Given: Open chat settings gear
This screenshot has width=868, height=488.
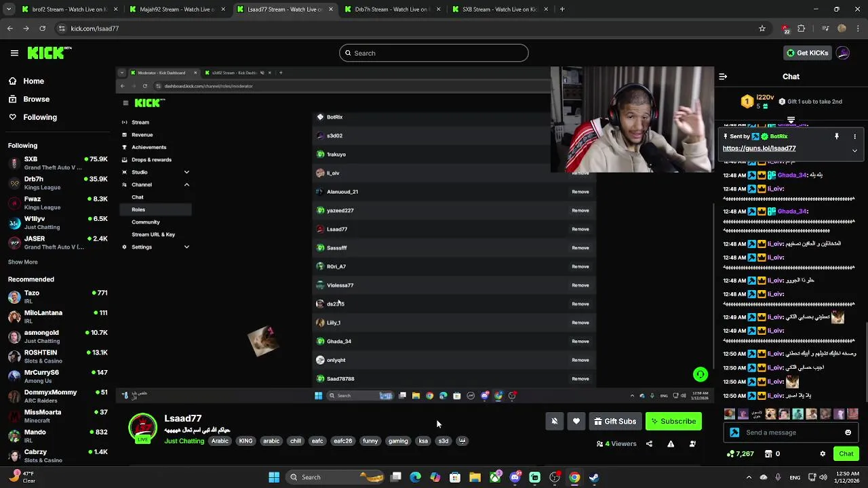Looking at the screenshot, I should point(823,454).
